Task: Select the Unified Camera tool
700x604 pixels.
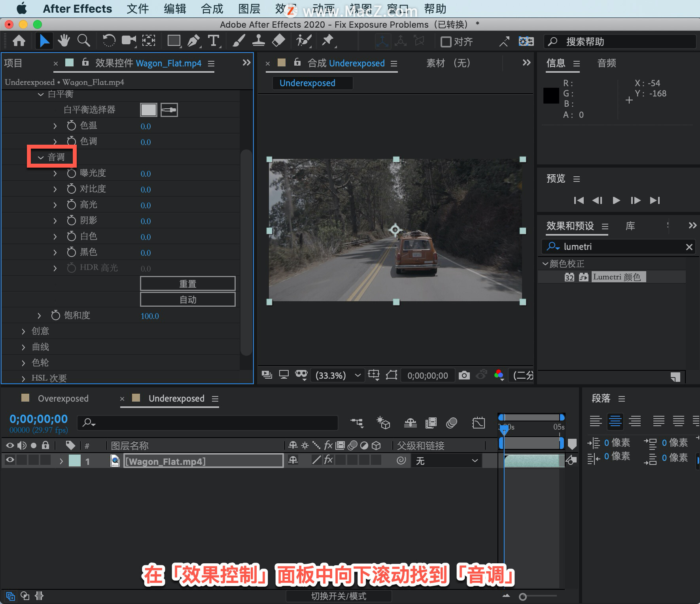Action: click(129, 41)
